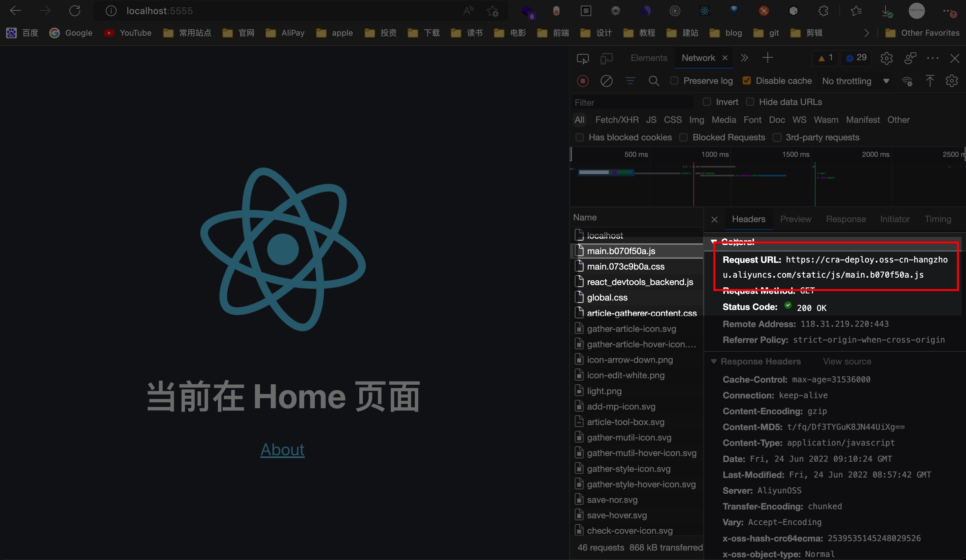Open DevTools customize three-dots menu
Image resolution: width=966 pixels, height=560 pixels.
933,58
